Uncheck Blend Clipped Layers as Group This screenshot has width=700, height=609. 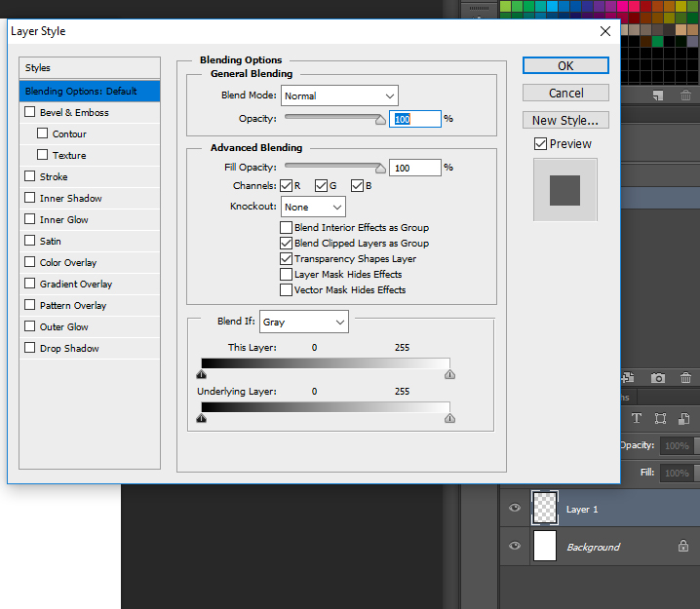pos(287,244)
